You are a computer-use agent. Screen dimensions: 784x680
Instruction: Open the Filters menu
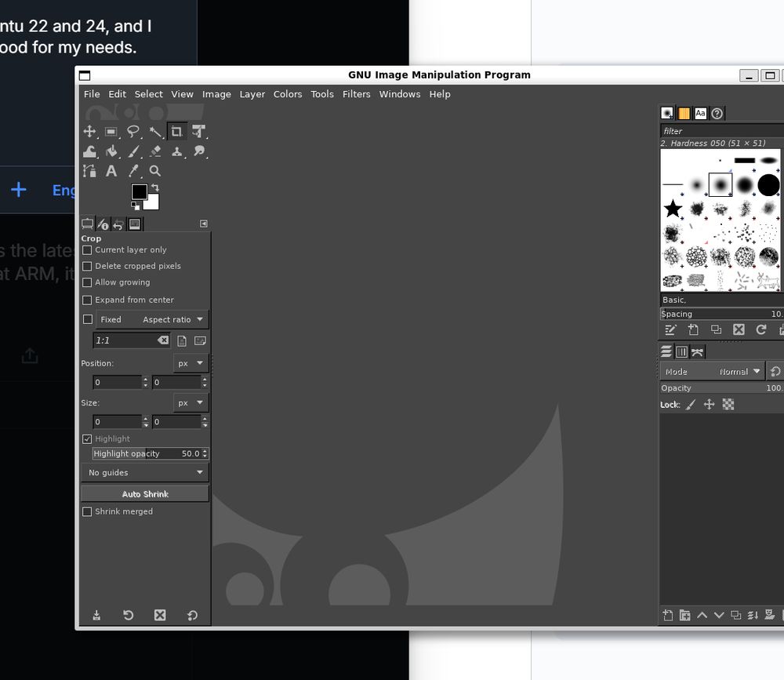point(356,94)
